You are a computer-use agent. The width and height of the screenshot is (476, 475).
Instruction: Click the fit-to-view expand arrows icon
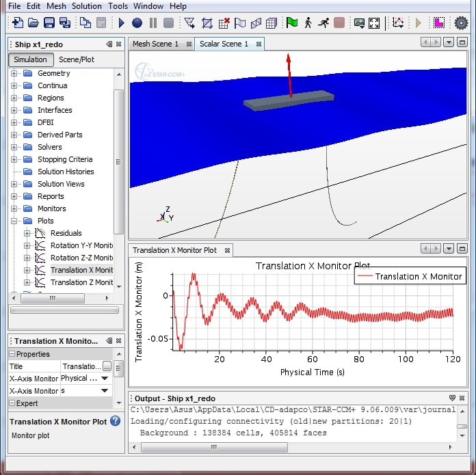(374, 23)
